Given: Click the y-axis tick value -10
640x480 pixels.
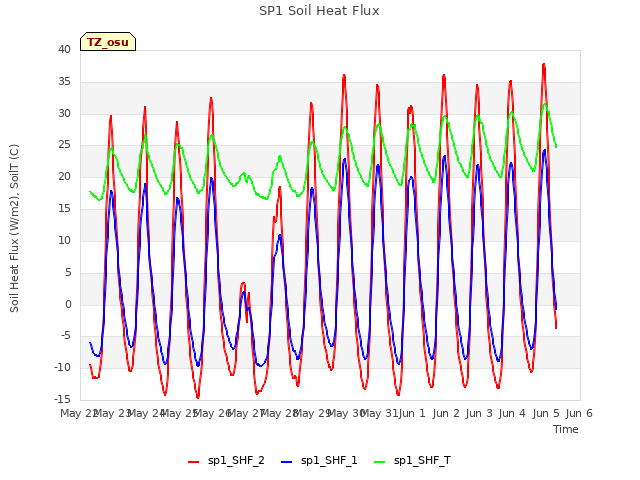Looking at the screenshot, I should pos(62,367).
